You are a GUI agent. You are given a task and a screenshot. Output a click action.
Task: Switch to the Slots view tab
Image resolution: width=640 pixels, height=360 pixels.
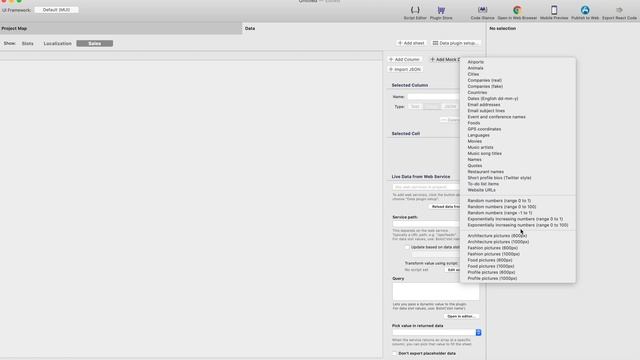tap(28, 43)
